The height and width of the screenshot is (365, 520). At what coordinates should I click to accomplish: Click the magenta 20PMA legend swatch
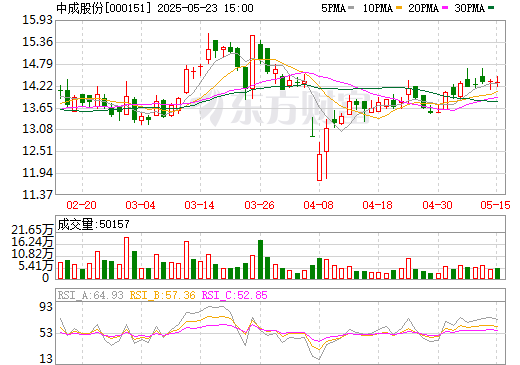(x=445, y=7)
